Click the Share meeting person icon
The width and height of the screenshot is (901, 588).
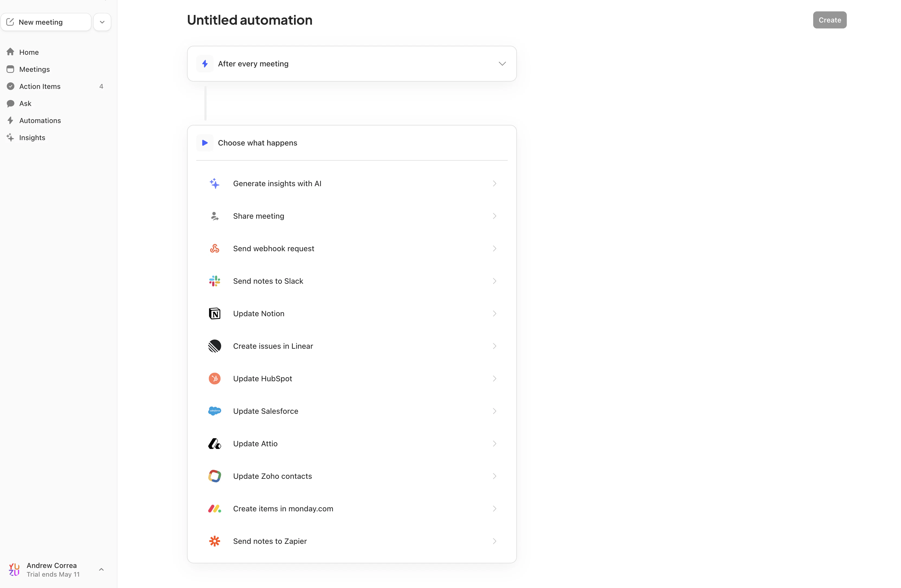point(214,216)
